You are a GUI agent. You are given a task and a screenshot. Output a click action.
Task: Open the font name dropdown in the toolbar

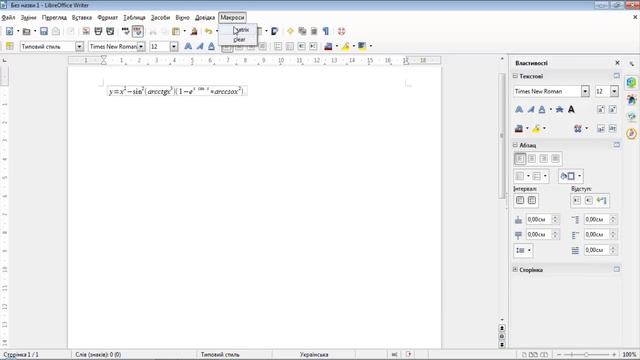pos(141,47)
